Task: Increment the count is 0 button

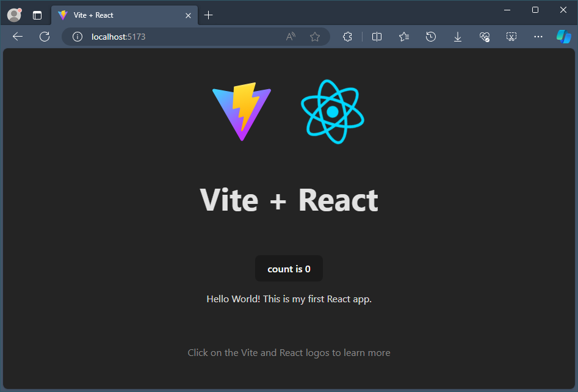Action: (289, 269)
